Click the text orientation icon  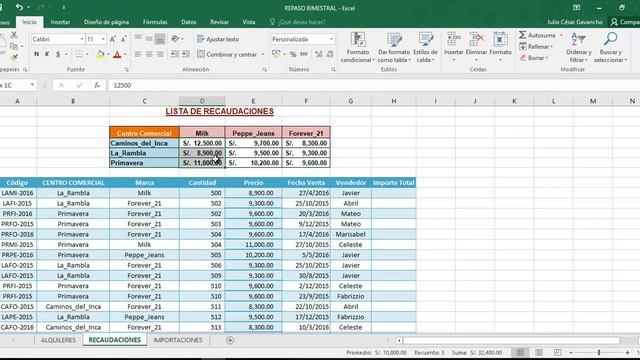point(176,39)
